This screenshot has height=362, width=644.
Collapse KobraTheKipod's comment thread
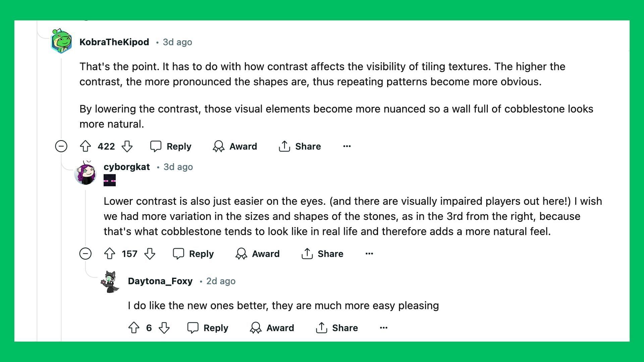[61, 146]
